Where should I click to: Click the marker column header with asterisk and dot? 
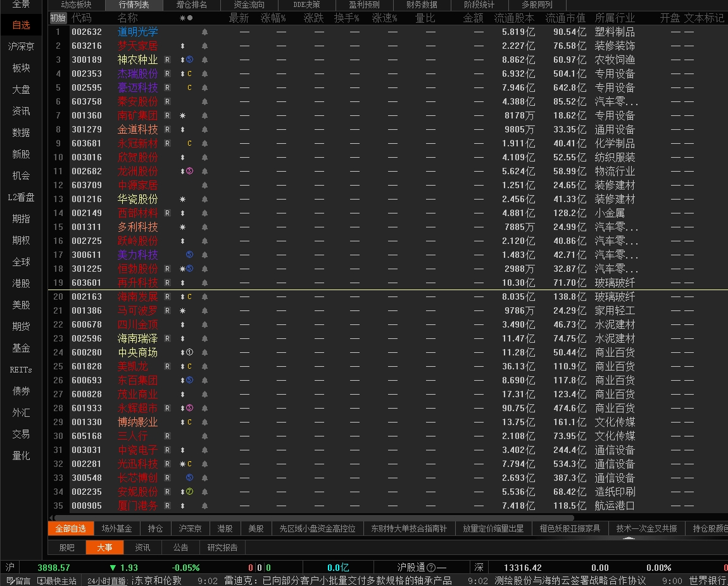pos(186,18)
